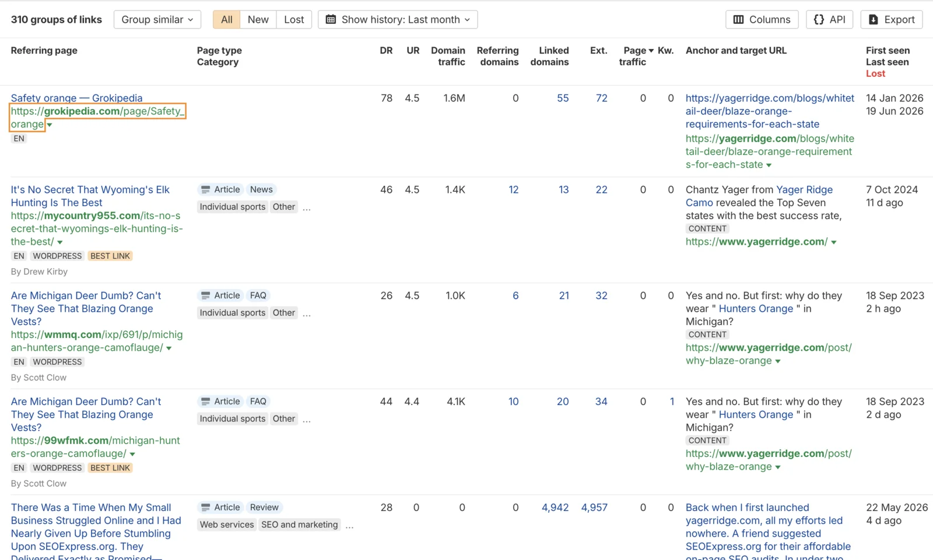The width and height of the screenshot is (933, 560).
Task: Open It's No Secret That Wyoming's Elk Hunting link
Action: tap(90, 196)
